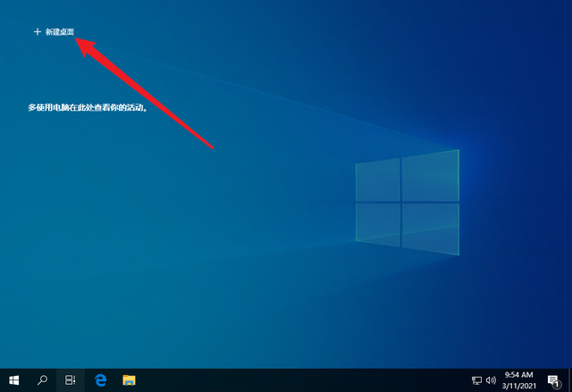Image resolution: width=572 pixels, height=392 pixels.
Task: Open network status tray icon
Action: (x=476, y=380)
